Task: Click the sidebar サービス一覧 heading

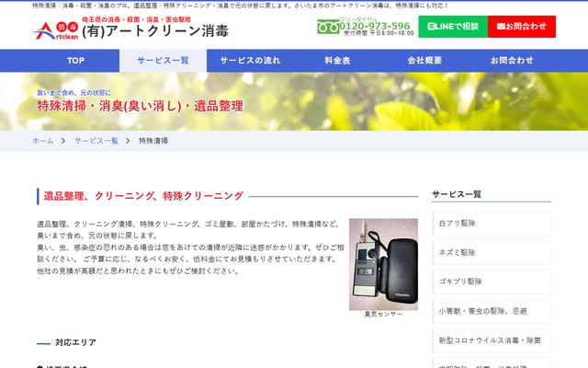Action: [457, 194]
